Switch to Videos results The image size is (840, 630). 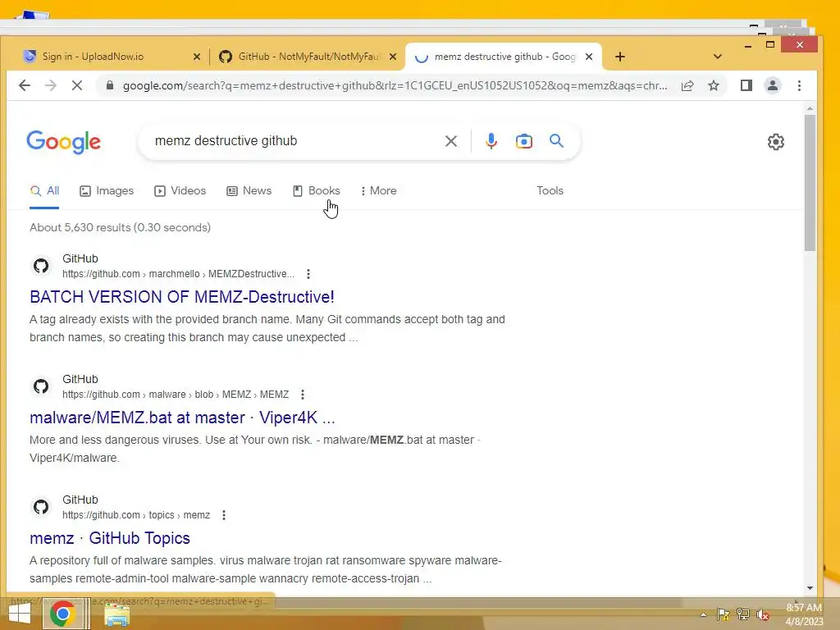(180, 190)
